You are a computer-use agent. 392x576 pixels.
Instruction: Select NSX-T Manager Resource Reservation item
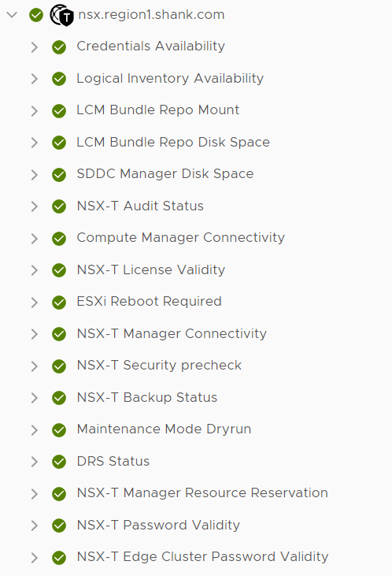click(x=202, y=493)
